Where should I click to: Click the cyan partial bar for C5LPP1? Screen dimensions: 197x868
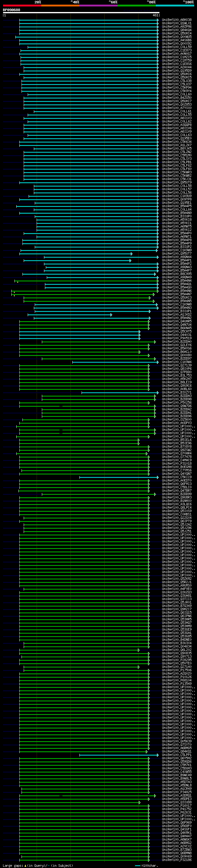point(119,755)
